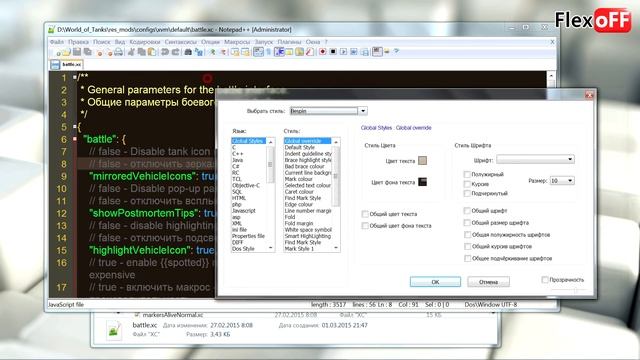Click the Save All toolbar icon

coord(87,52)
